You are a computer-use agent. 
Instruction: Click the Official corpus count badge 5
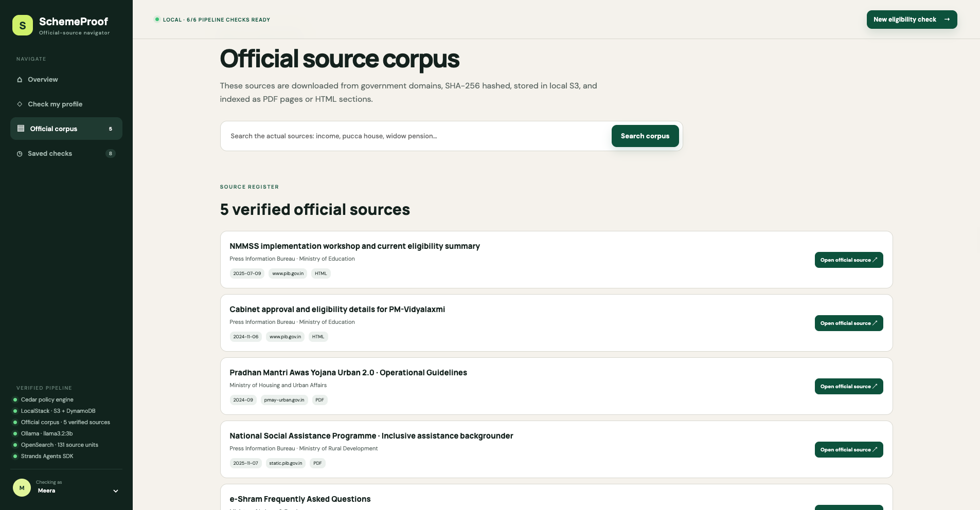[111, 129]
